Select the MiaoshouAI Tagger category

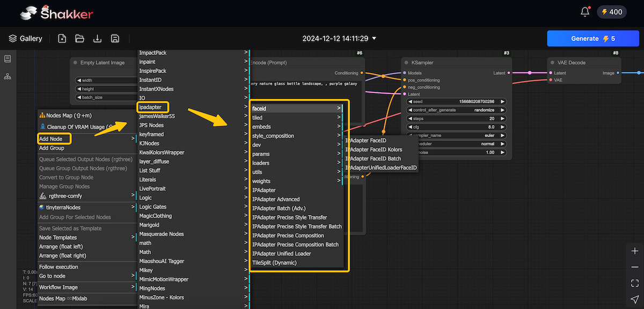pos(193,261)
